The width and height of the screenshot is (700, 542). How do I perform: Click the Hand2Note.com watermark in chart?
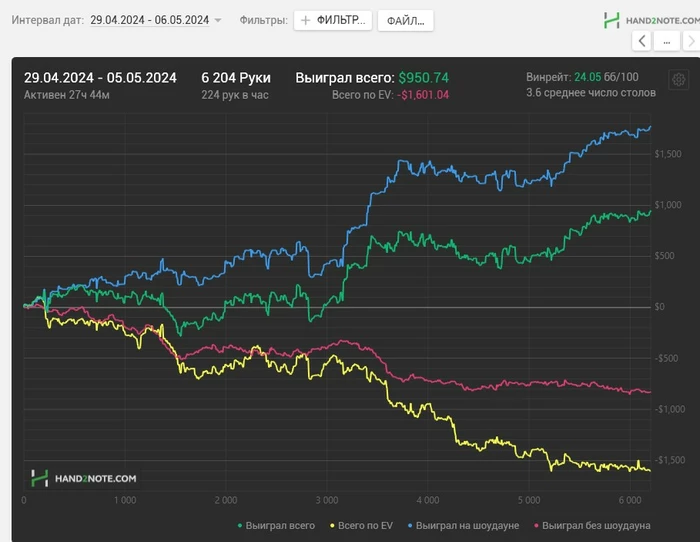pyautogui.click(x=84, y=478)
